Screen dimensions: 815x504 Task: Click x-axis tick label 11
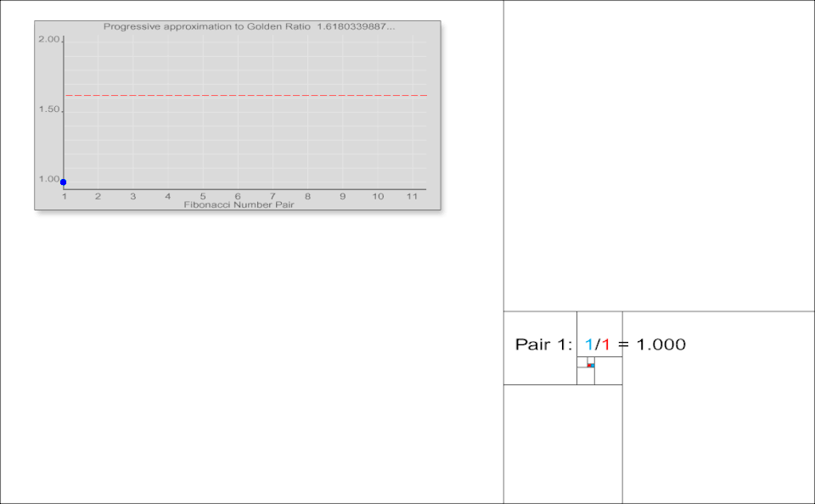(412, 197)
